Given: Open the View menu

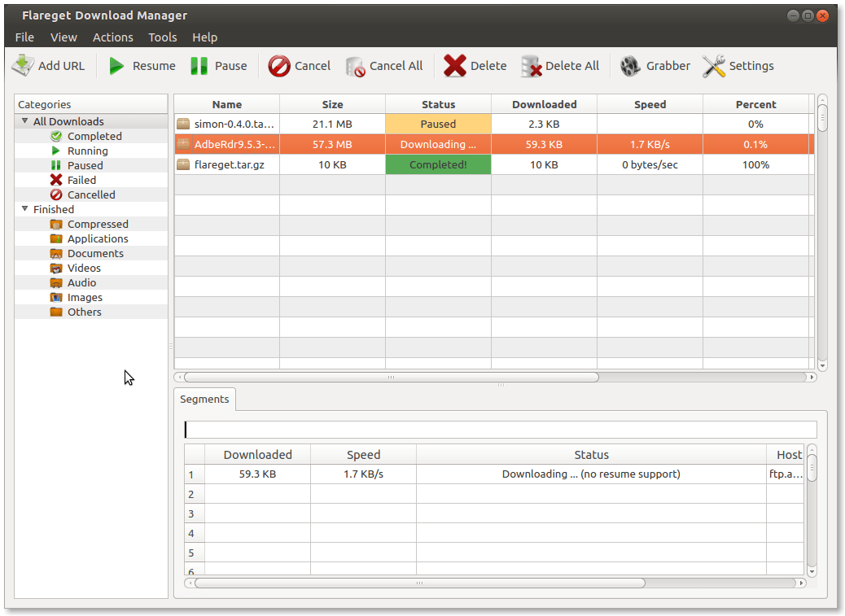Looking at the screenshot, I should click(x=63, y=37).
